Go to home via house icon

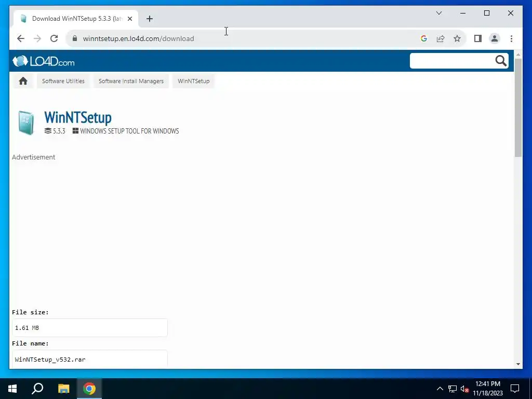(23, 81)
